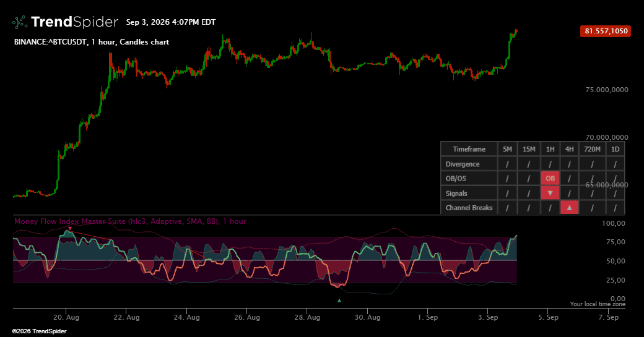Click the Divergence 5M slash cell
This screenshot has height=337, width=644.
tap(507, 164)
